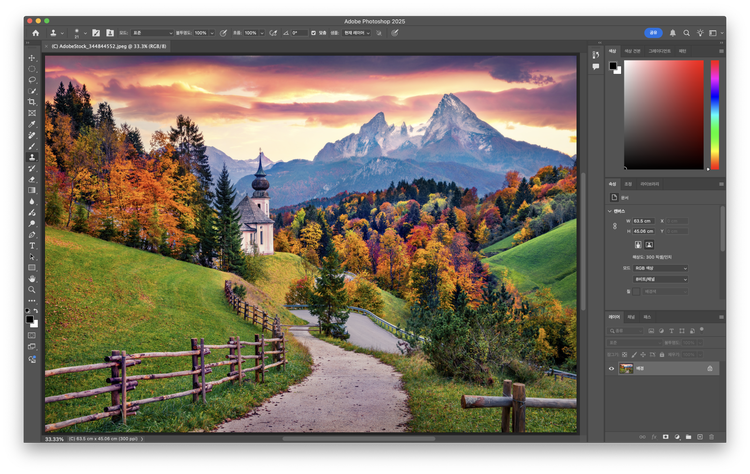This screenshot has height=474, width=750.
Task: Toggle the width-height link in Properties
Action: click(x=615, y=226)
